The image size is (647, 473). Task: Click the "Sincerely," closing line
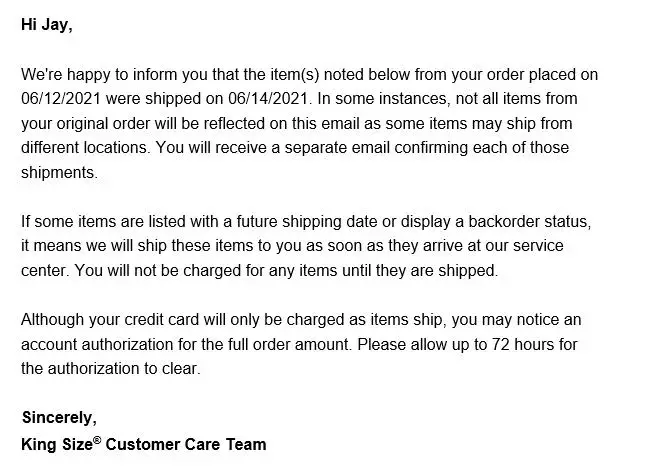[x=59, y=416]
